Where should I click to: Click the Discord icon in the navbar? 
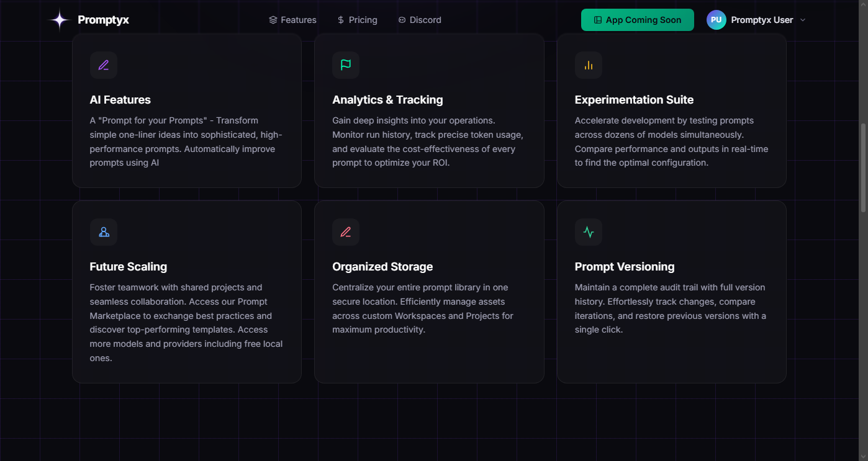pos(401,19)
